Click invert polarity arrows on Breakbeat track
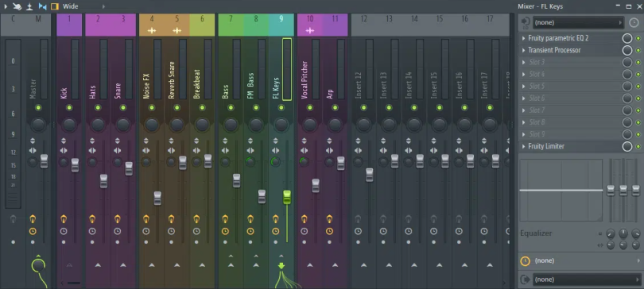Screen dimensions: 644x289 [196, 141]
